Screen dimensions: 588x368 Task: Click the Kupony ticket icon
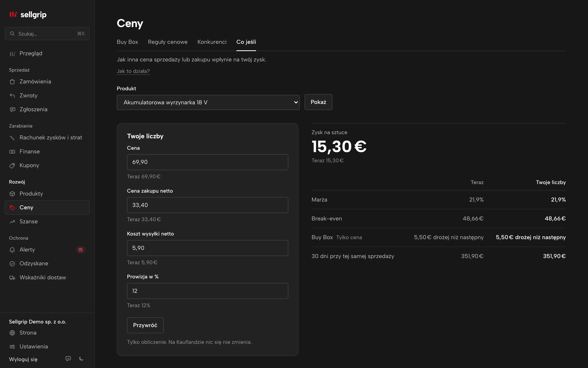(12, 166)
